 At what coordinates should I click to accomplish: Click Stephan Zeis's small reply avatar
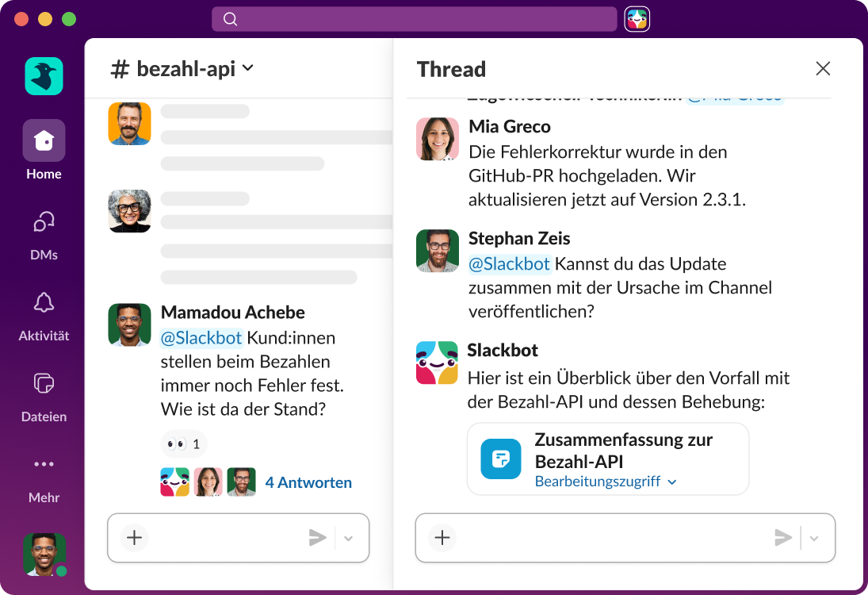241,482
